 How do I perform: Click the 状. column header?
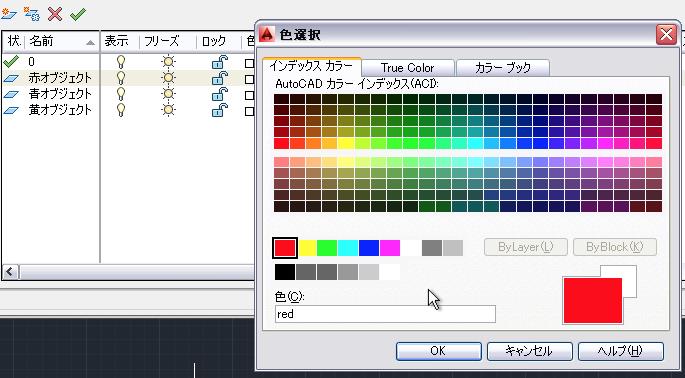(14, 42)
